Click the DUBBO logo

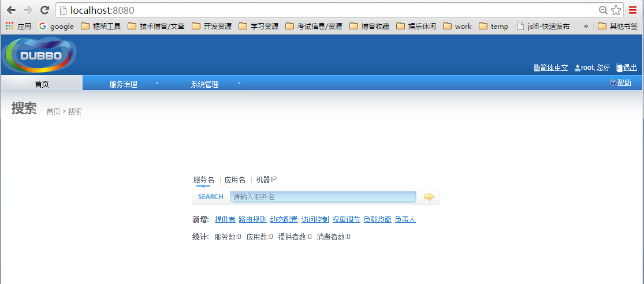click(x=39, y=55)
